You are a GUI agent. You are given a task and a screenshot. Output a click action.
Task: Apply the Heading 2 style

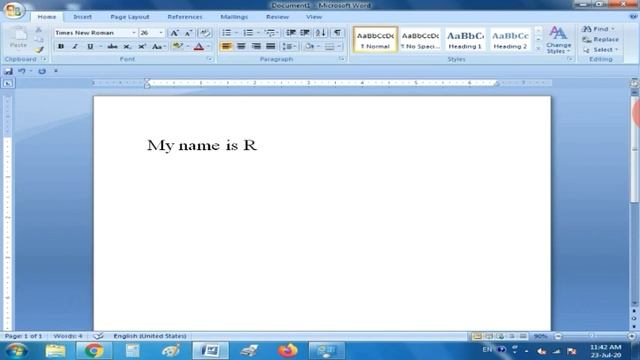[510, 40]
